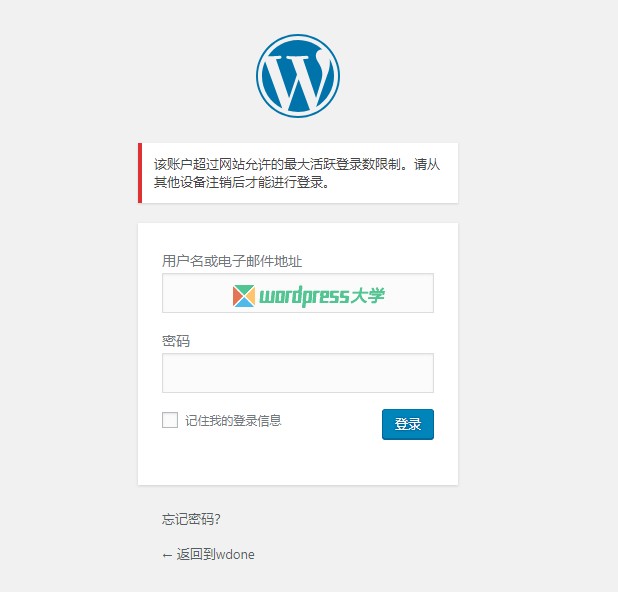Click the wdone site name in the back link
This screenshot has height=592, width=618.
coord(235,555)
